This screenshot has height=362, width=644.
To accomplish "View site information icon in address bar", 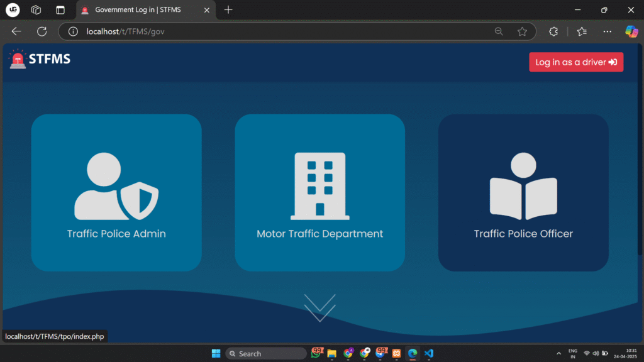I will click(73, 31).
